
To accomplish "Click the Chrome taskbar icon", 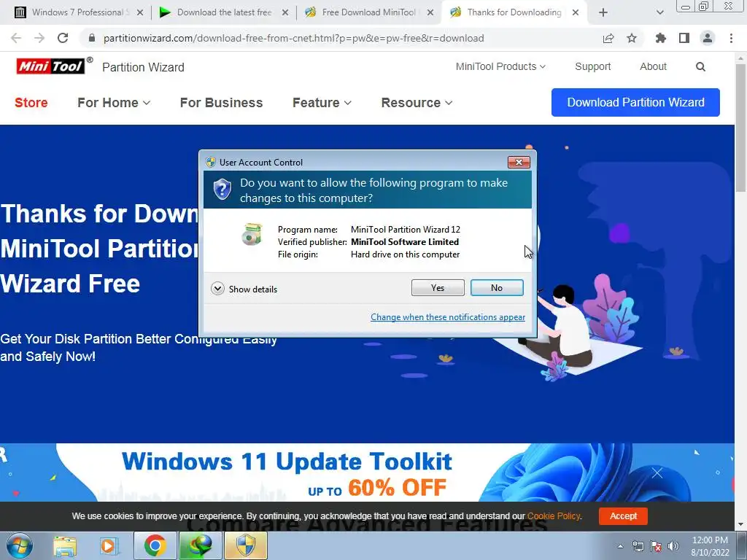I will coord(155,545).
